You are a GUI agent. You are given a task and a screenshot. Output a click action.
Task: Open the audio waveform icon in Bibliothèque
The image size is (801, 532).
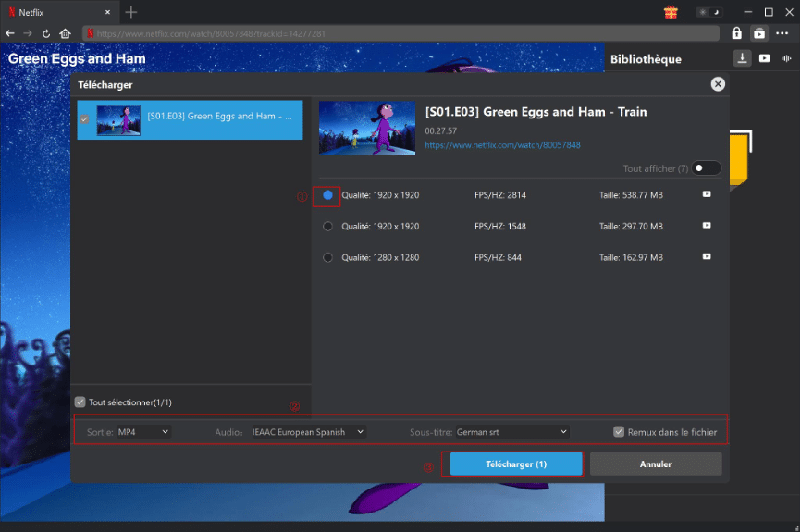(x=786, y=58)
